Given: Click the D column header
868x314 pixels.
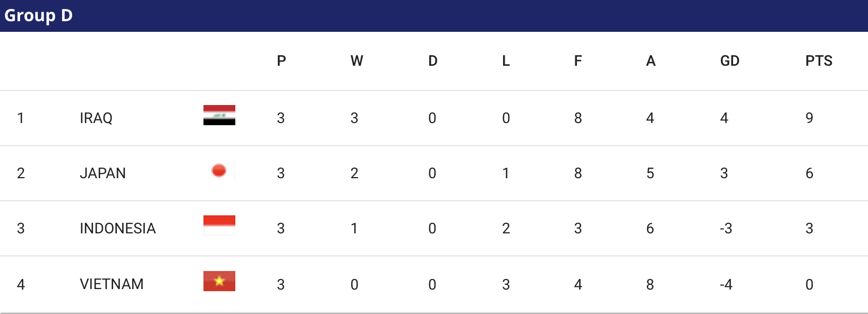Looking at the screenshot, I should coord(433,60).
